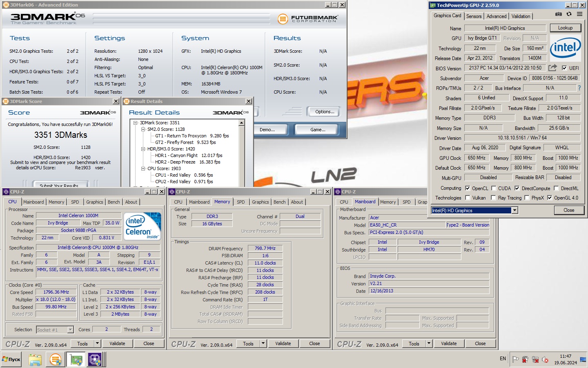Click the Close button in GPU-Z
Image resolution: width=588 pixels, height=368 pixels.
coord(569,210)
